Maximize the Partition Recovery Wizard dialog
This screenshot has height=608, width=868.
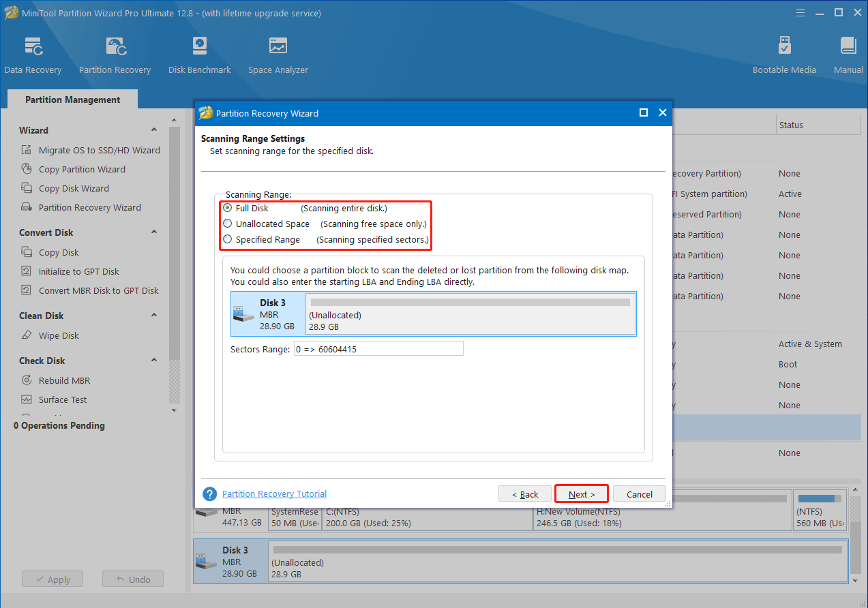tap(643, 113)
